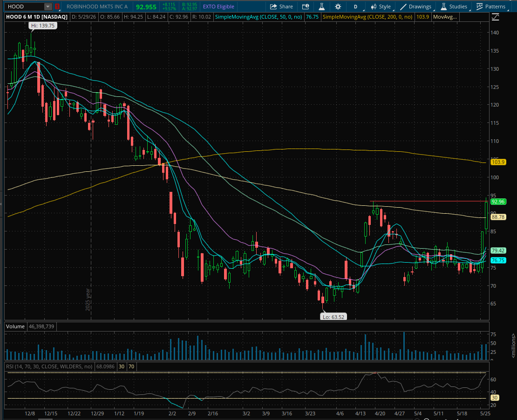Click the 88.78 price axis tag

click(x=498, y=217)
